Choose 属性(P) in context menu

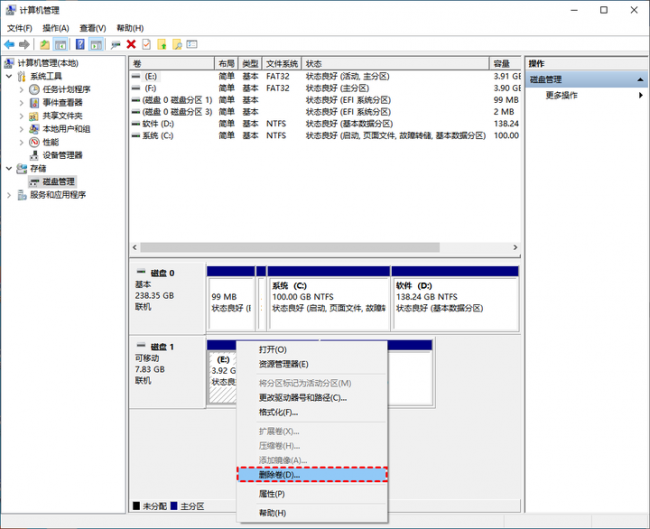(x=312, y=494)
